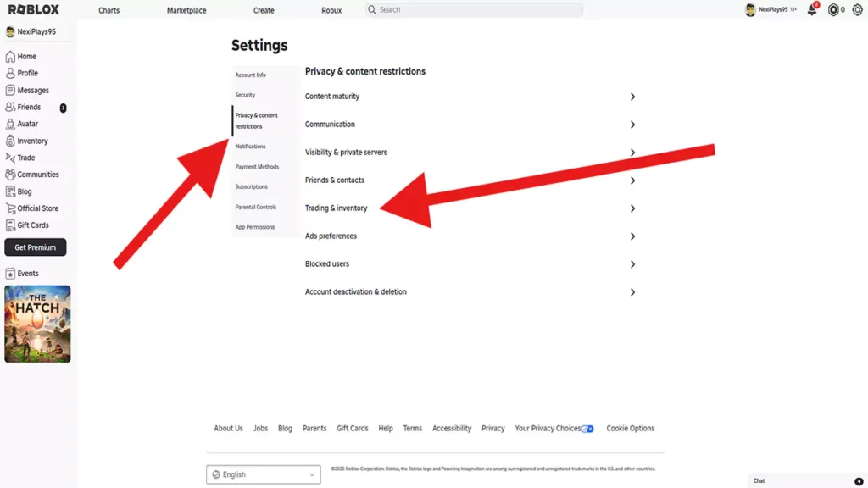868x488 pixels.
Task: Open the Official Store cart icon
Action: pyautogui.click(x=10, y=208)
